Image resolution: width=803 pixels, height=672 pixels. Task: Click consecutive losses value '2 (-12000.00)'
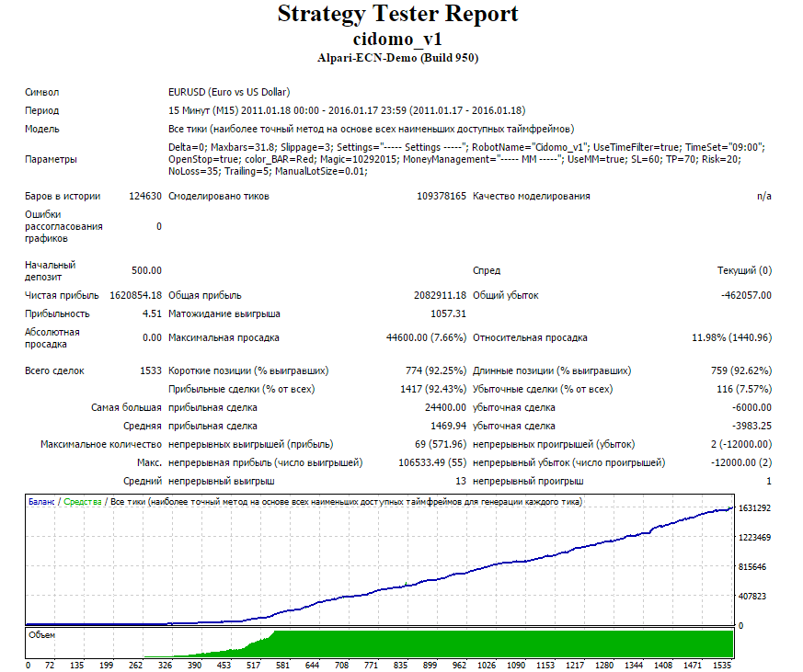[x=741, y=444]
